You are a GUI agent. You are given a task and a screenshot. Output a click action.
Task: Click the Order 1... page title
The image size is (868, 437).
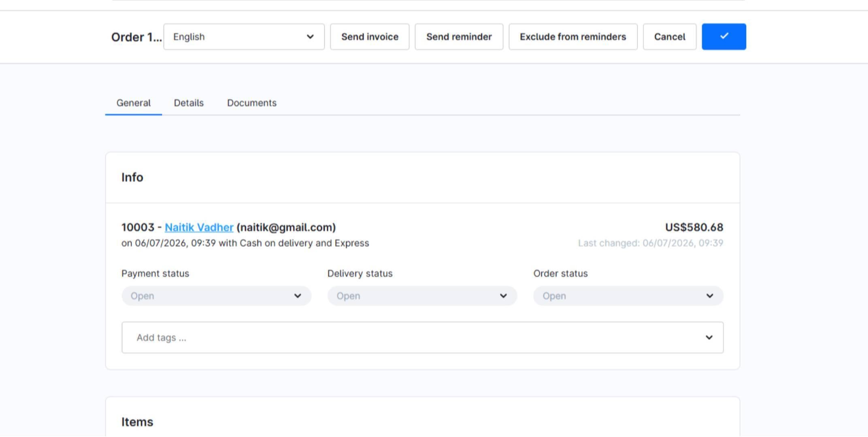tap(136, 37)
